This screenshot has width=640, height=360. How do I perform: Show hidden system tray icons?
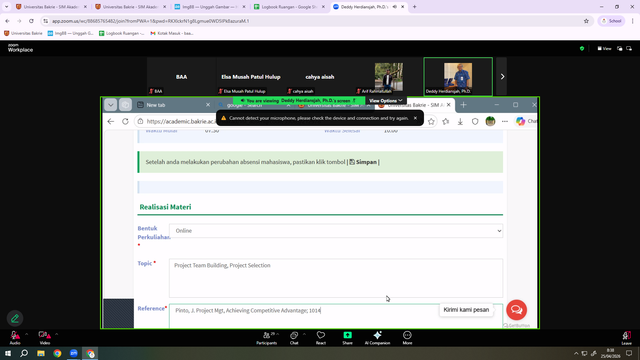[576, 353]
